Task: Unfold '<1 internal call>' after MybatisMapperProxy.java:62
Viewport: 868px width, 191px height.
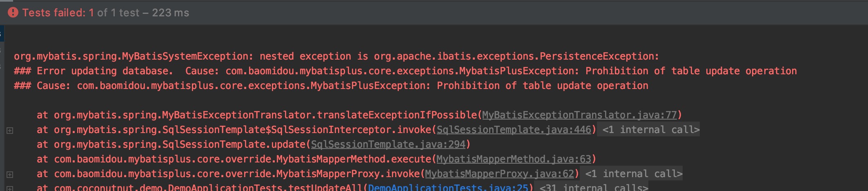Action: point(633,174)
